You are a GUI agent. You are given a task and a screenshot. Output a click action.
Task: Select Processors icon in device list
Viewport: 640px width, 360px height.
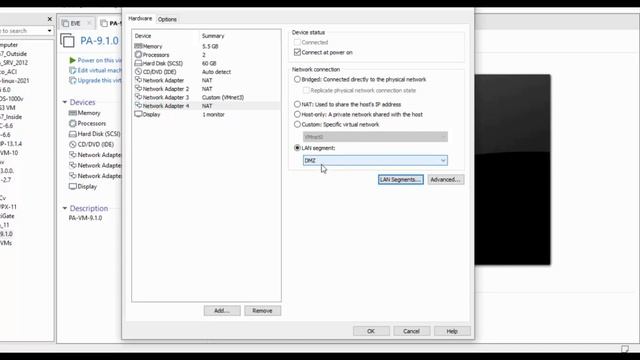click(x=138, y=54)
